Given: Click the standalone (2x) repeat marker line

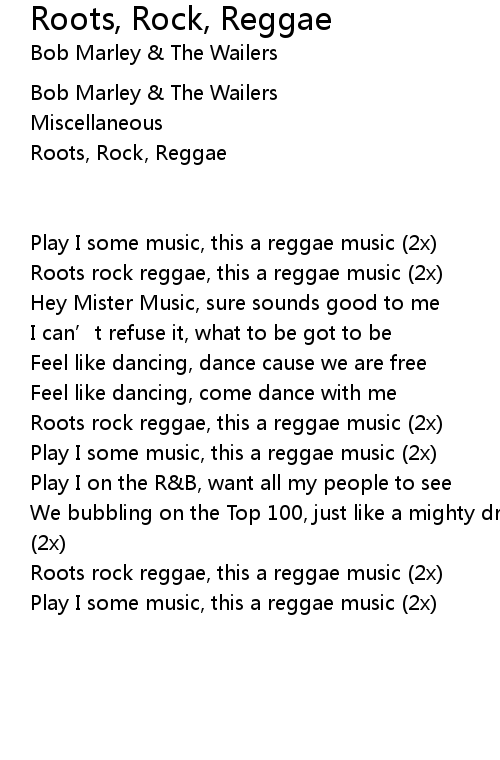Looking at the screenshot, I should (48, 543).
